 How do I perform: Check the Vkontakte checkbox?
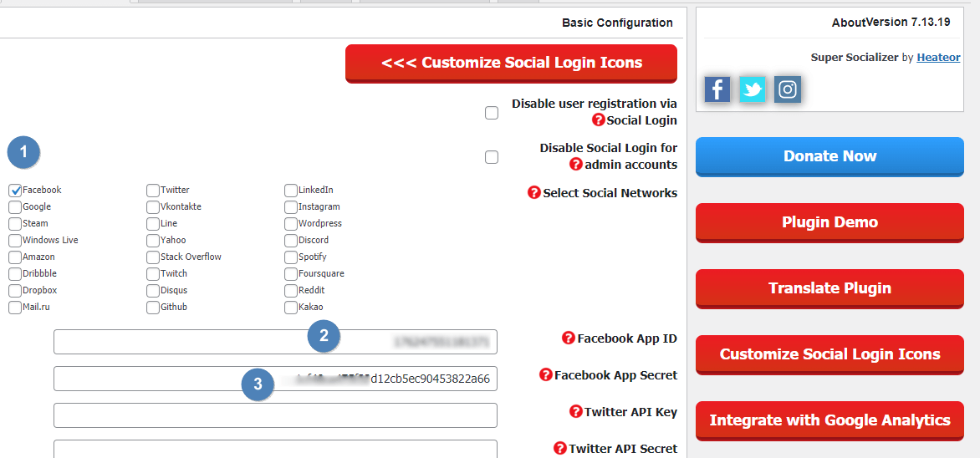pos(152,207)
